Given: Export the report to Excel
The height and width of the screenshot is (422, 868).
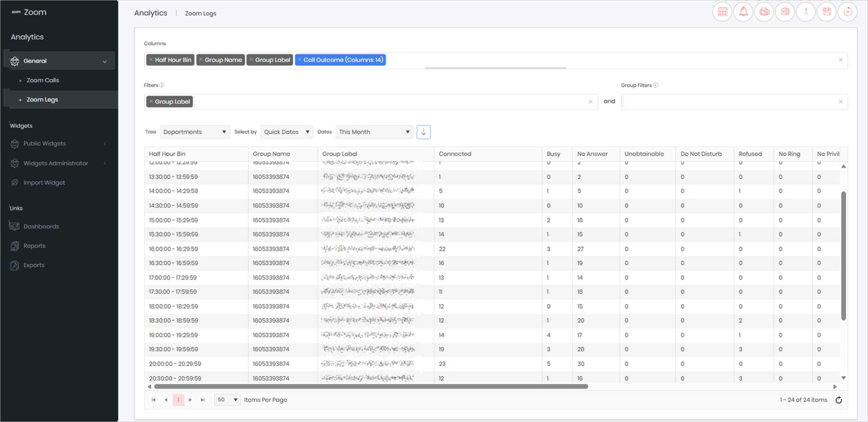Looking at the screenshot, I should [x=785, y=12].
